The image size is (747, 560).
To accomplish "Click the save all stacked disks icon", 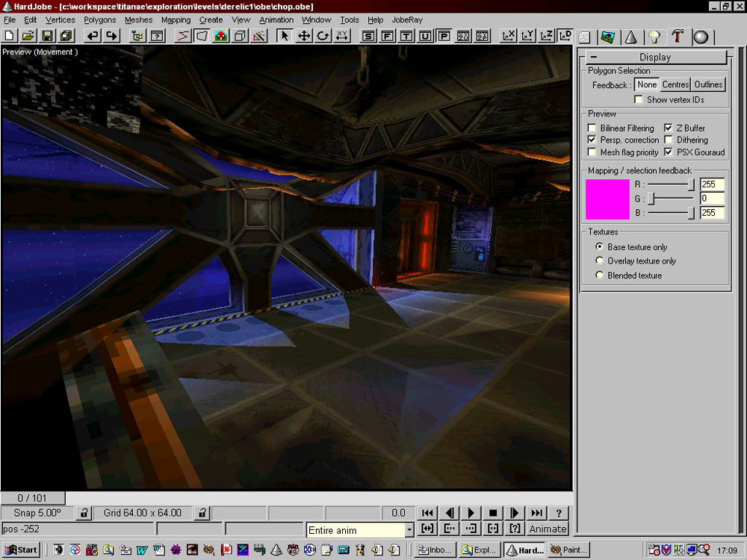I will (66, 36).
